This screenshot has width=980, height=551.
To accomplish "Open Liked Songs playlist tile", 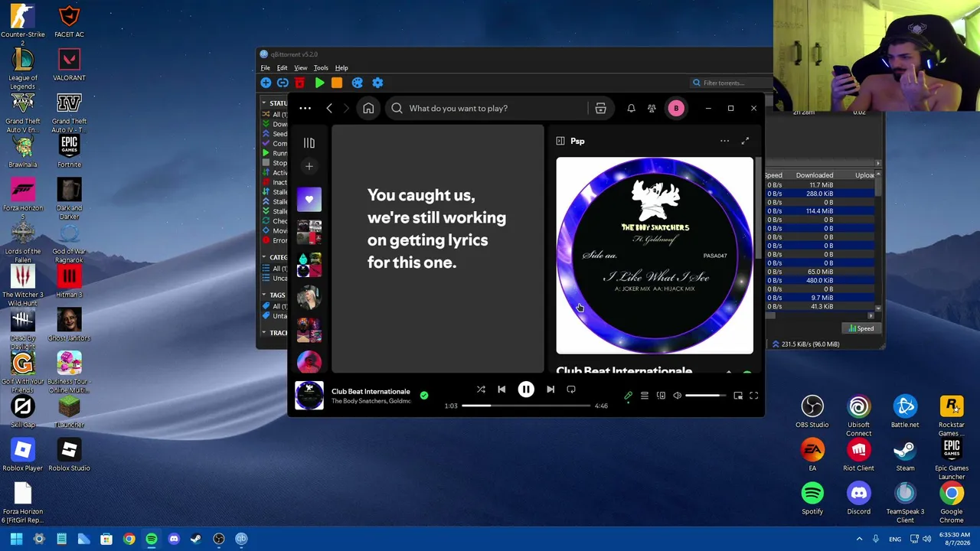I will point(309,200).
